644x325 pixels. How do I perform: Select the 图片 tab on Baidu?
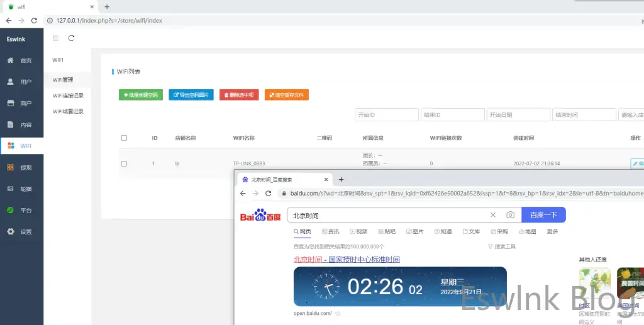pos(414,231)
